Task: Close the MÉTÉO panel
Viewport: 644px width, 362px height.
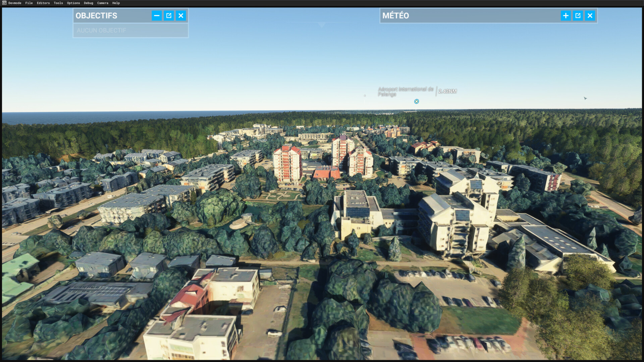Action: point(590,16)
